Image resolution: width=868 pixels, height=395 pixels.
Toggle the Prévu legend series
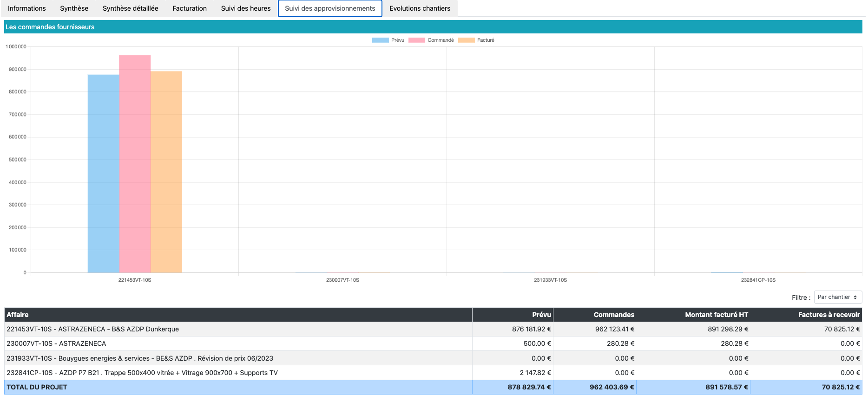(388, 40)
